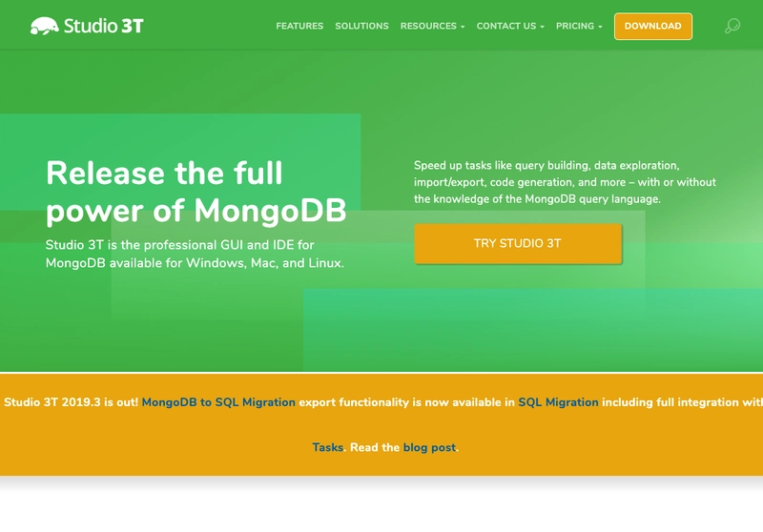Go to the Solutions page
Viewport: 763px width, 532px height.
point(361,27)
